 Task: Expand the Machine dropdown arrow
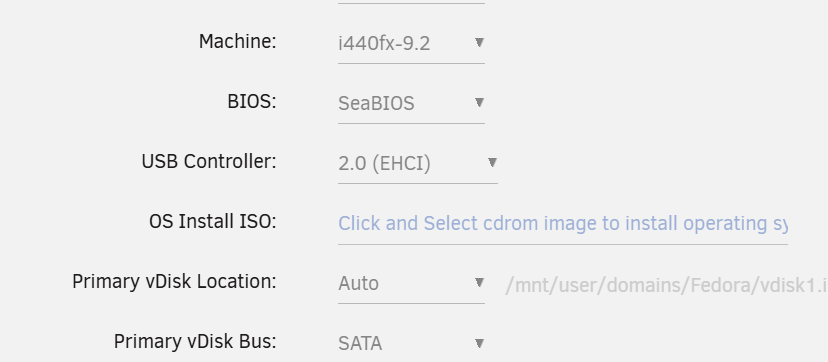coord(479,42)
